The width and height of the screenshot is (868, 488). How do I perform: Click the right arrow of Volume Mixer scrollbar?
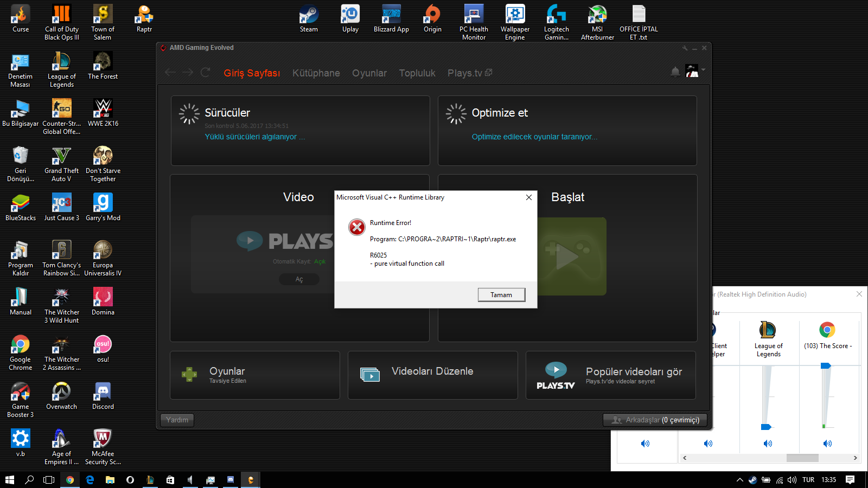click(x=855, y=458)
